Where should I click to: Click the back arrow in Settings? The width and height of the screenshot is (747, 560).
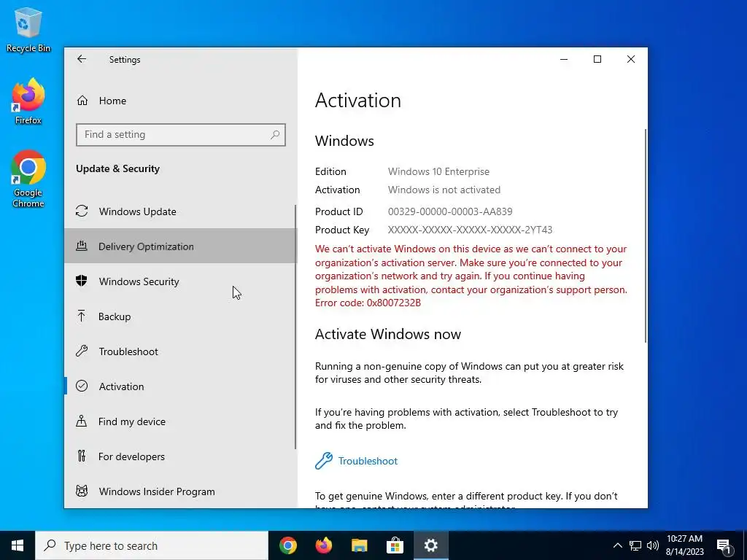click(82, 59)
